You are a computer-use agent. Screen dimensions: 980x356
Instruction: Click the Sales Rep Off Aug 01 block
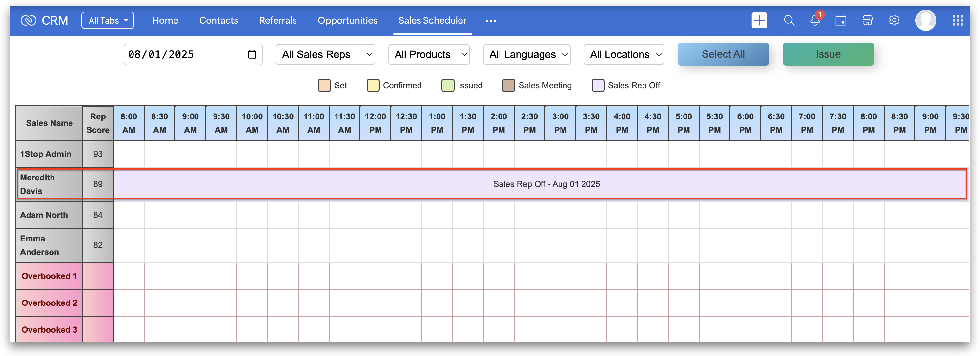(546, 184)
